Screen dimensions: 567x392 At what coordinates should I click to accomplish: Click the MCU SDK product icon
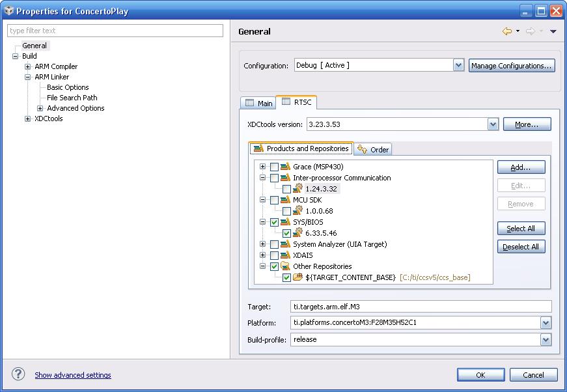[284, 199]
